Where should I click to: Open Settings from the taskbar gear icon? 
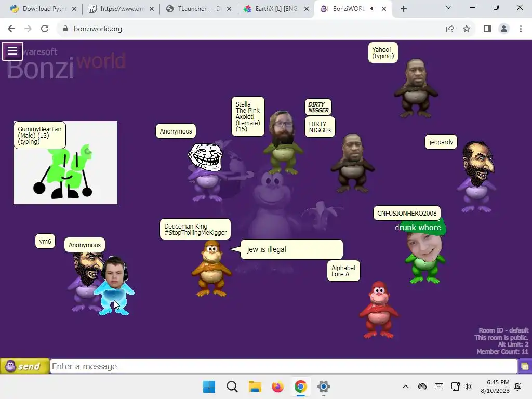[x=324, y=387]
